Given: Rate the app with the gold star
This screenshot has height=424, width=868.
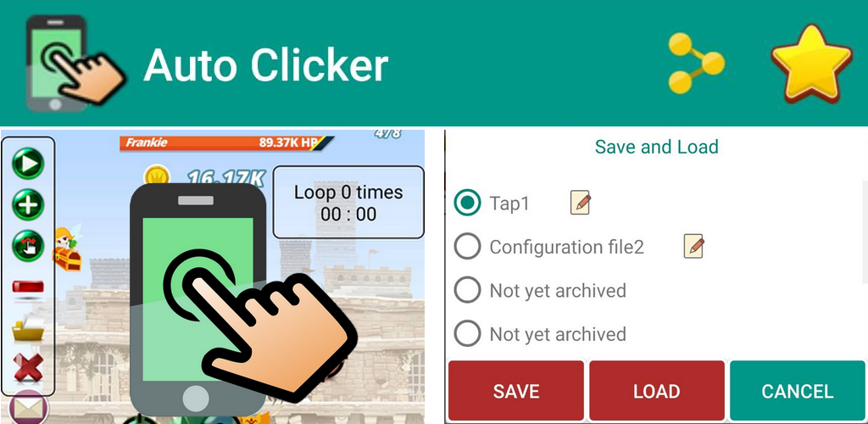Looking at the screenshot, I should click(x=811, y=63).
